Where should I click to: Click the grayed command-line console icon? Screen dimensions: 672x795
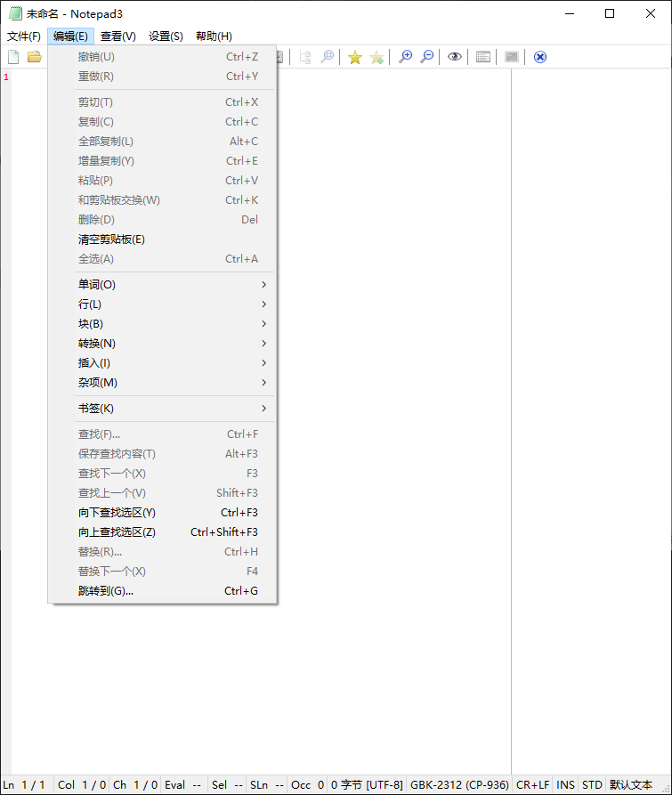pos(512,57)
